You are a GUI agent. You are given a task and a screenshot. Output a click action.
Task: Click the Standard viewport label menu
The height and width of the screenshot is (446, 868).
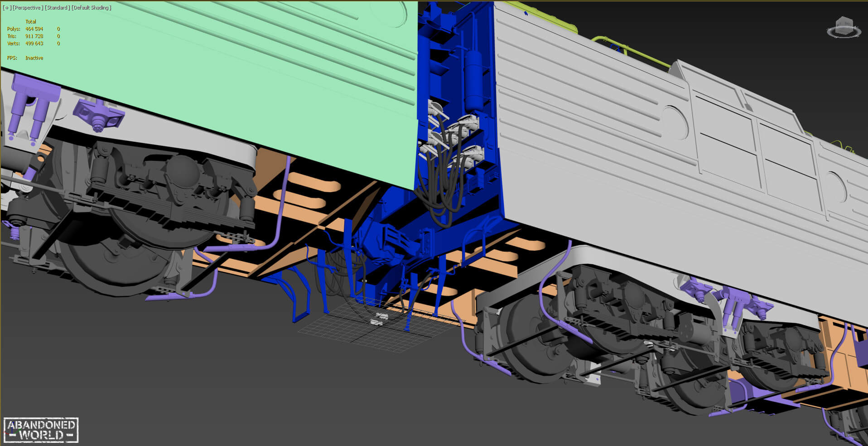click(x=57, y=8)
